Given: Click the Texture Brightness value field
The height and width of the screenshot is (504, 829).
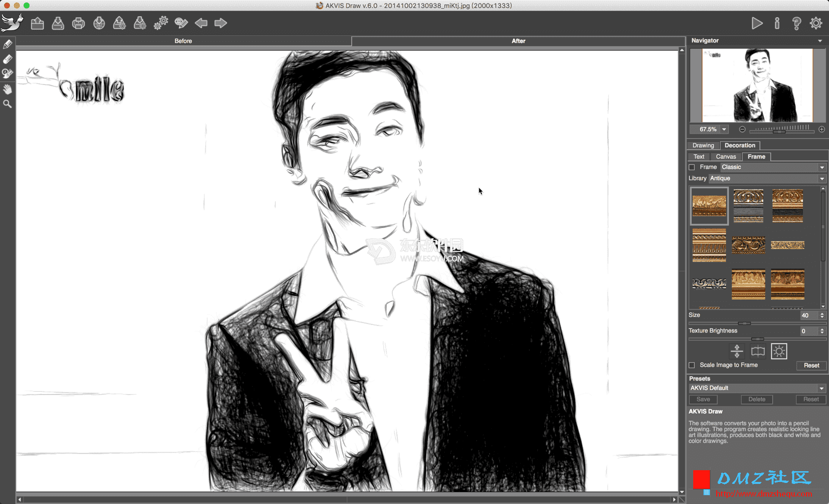Looking at the screenshot, I should coord(809,331).
